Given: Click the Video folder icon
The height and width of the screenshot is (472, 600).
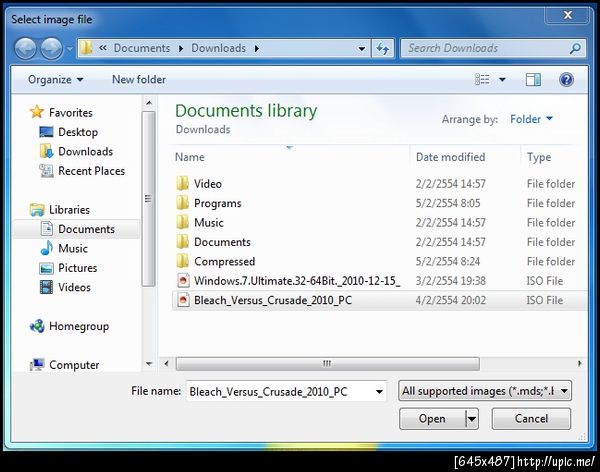Looking at the screenshot, I should (x=183, y=183).
